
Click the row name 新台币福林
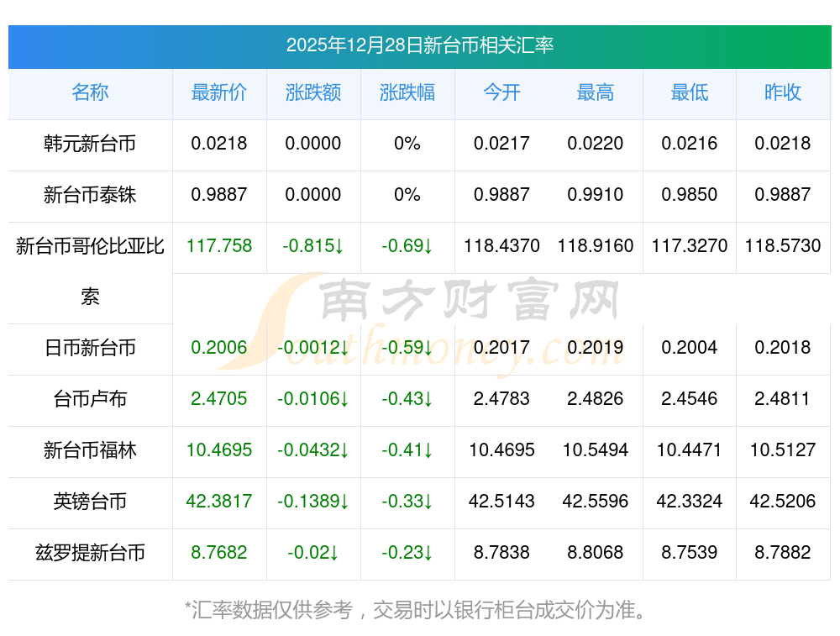90,450
